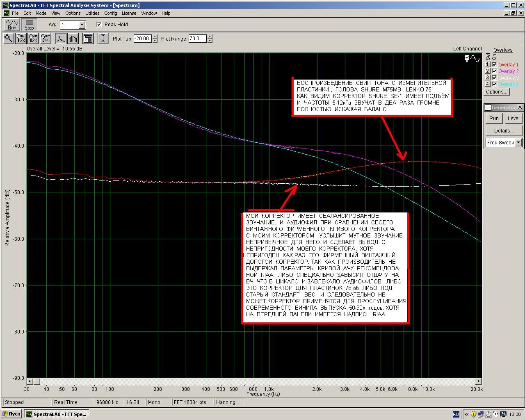Screen dimensions: 525x420
Task: Zoom out full on the spectrum
Action: (x=46, y=39)
